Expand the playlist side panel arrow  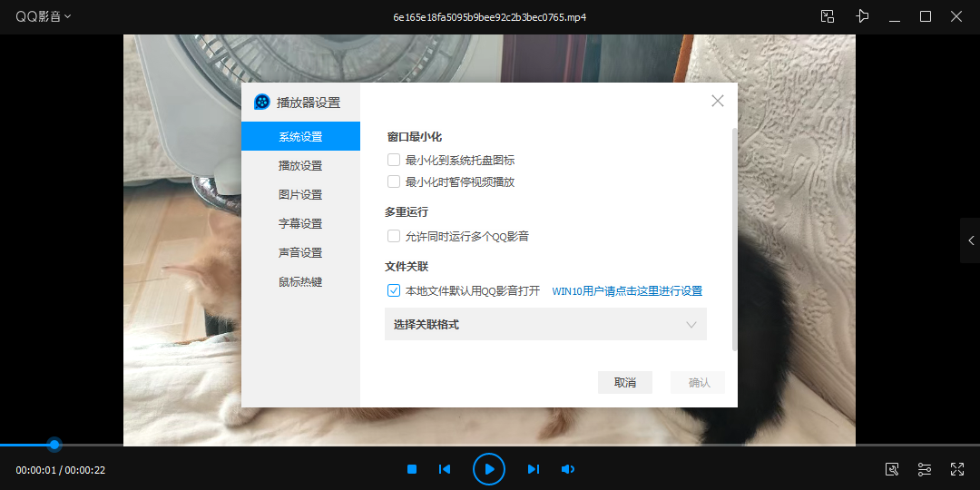pos(971,240)
